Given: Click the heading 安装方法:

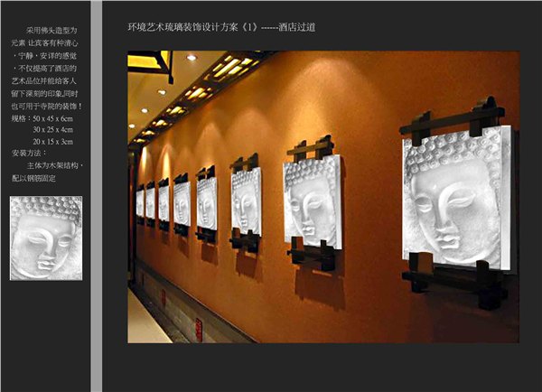Looking at the screenshot, I should coord(30,154).
